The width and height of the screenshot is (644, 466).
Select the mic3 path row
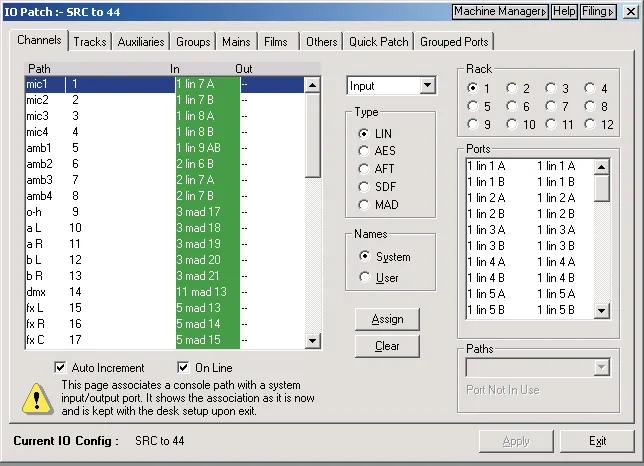pyautogui.click(x=164, y=116)
